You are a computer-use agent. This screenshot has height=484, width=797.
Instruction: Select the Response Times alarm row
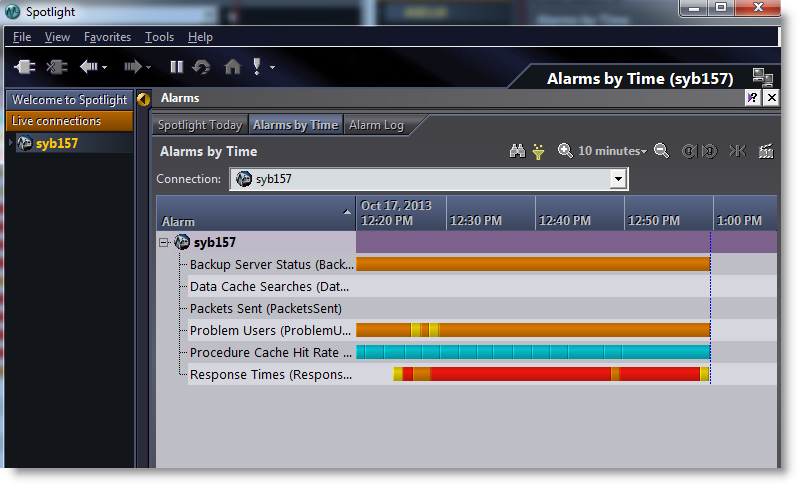coord(271,375)
